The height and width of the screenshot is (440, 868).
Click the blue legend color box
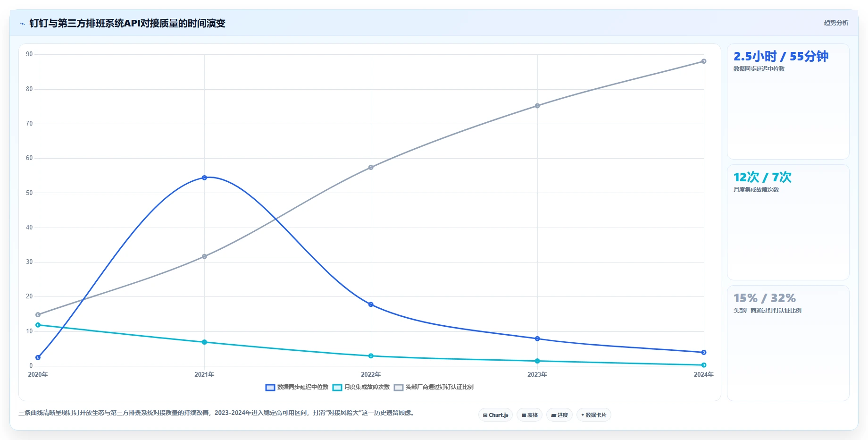[x=270, y=388]
